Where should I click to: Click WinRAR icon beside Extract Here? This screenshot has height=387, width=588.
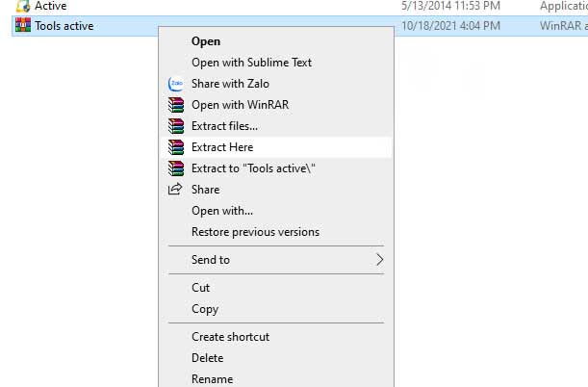point(176,147)
